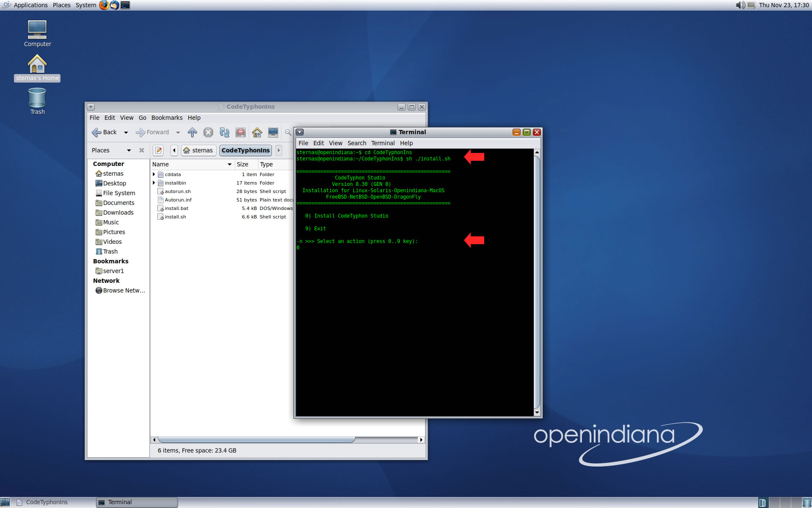
Task: Select the autorun.sh file row
Action: [222, 191]
